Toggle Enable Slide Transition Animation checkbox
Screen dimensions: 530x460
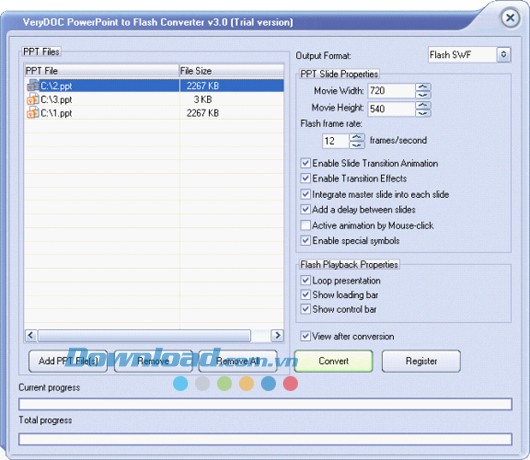click(x=306, y=163)
